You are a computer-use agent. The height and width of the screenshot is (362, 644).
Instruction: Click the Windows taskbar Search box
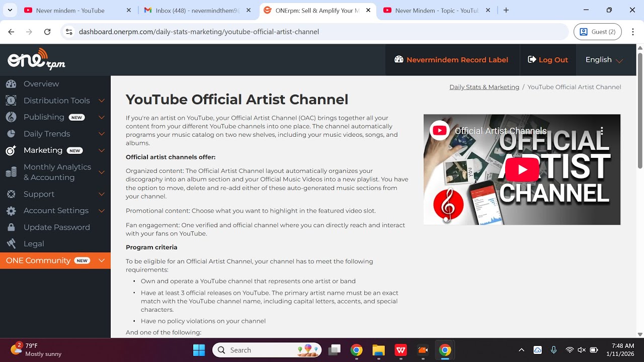click(x=267, y=350)
